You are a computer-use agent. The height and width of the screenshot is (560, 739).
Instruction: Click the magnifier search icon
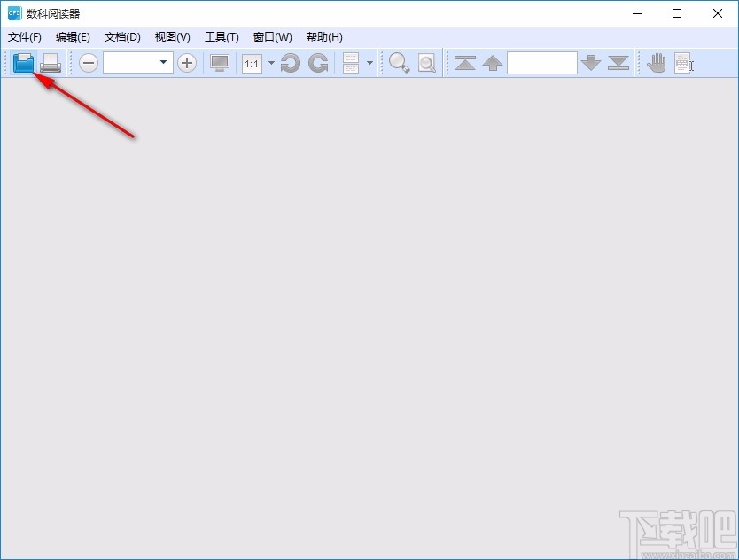pos(400,63)
